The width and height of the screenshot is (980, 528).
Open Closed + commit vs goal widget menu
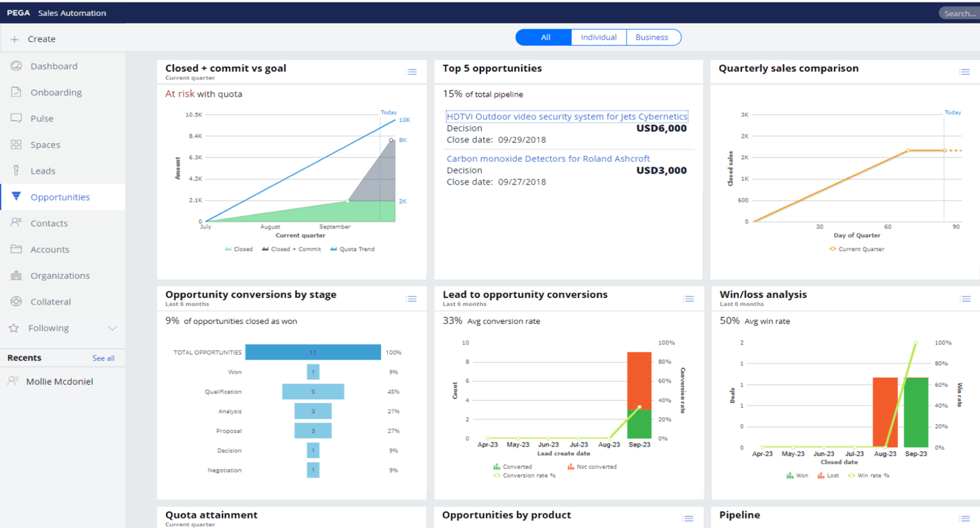point(412,72)
